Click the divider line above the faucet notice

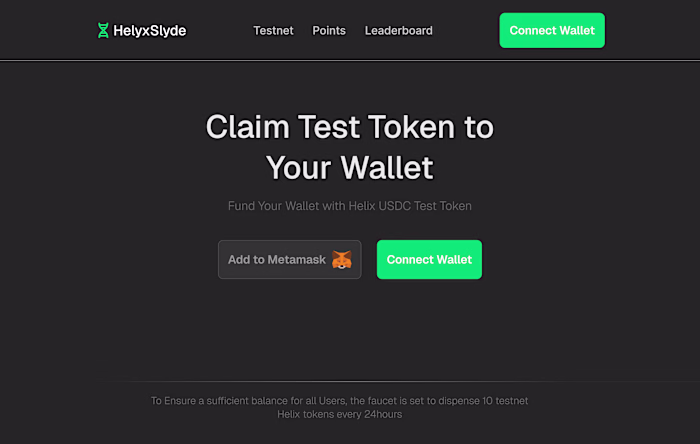tap(350, 382)
